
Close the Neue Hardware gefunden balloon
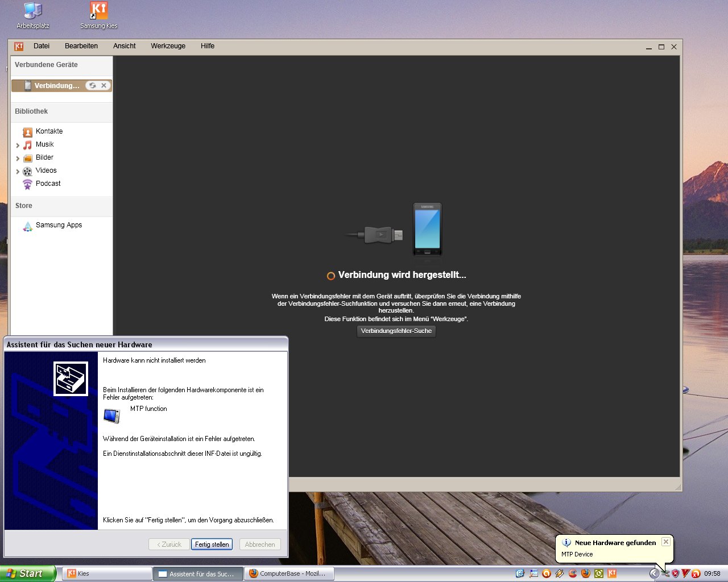click(x=665, y=542)
